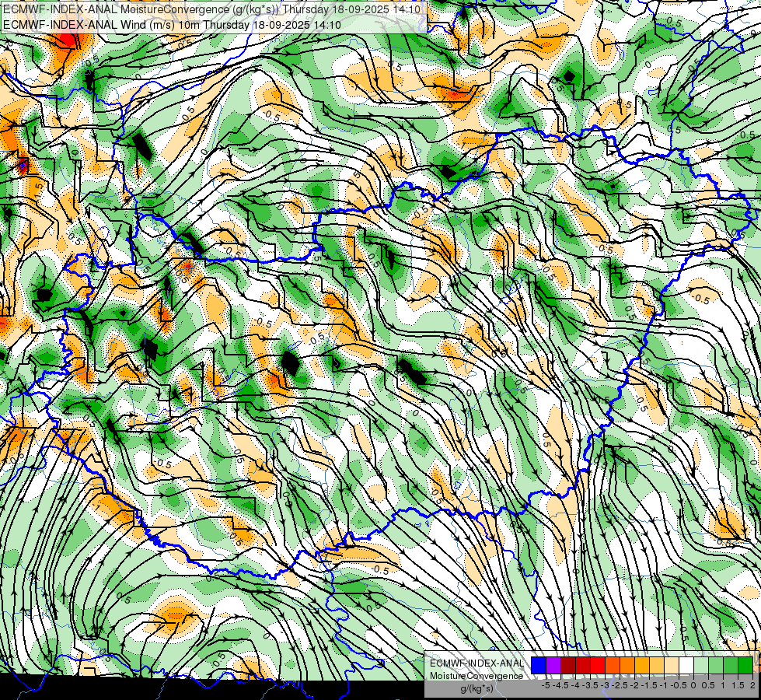Viewport: 761px width, 700px height.
Task: Click the legend unit g/(kg*s)
Action: [x=476, y=689]
